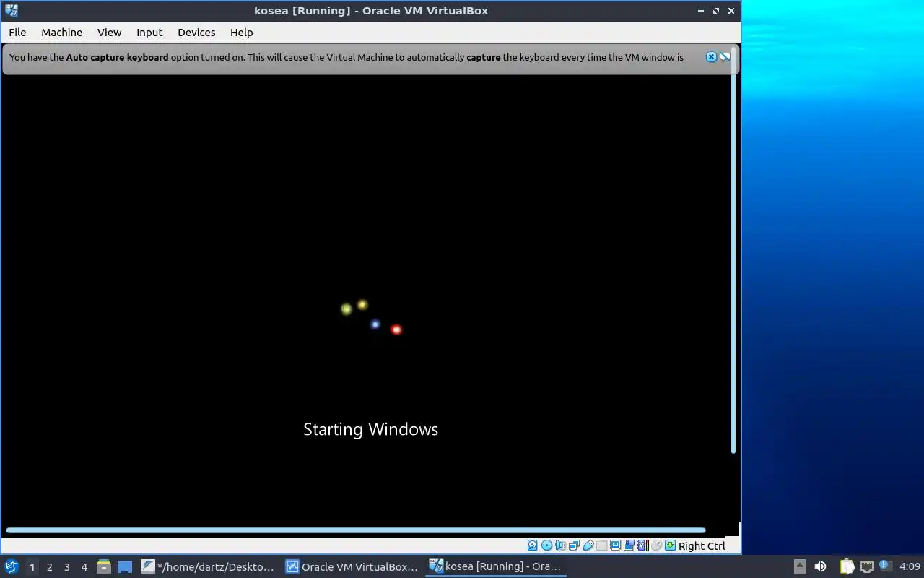This screenshot has height=578, width=924.
Task: Click the network adapters status icon
Action: (574, 545)
